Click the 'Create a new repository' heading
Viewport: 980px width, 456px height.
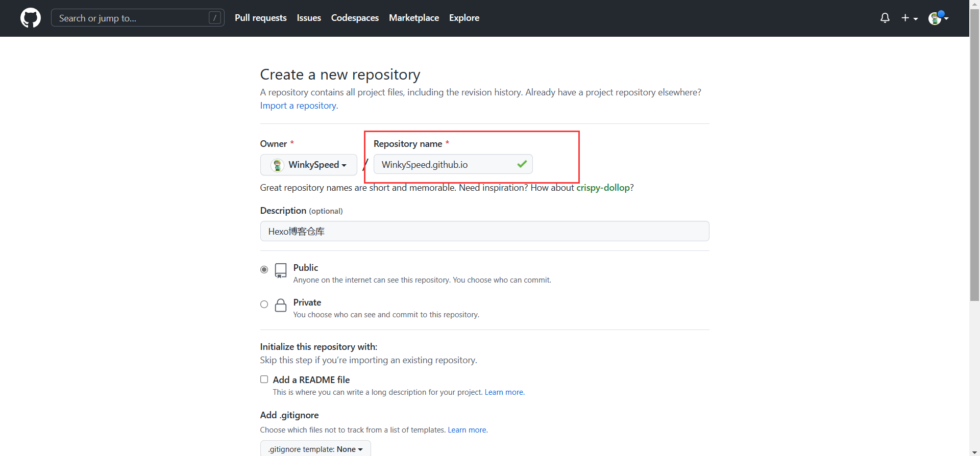[340, 74]
